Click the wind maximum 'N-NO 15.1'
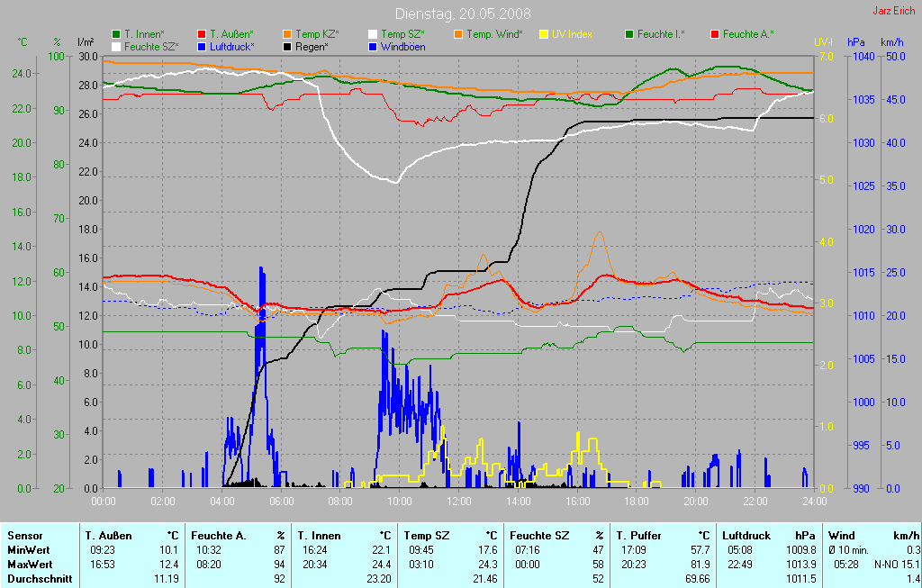Viewport: 922px width, 588px height. click(x=897, y=565)
